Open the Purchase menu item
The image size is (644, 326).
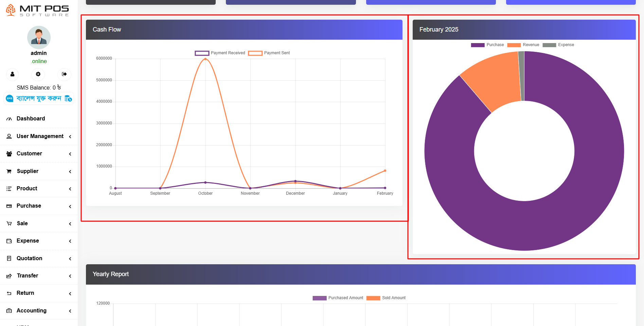click(x=29, y=206)
